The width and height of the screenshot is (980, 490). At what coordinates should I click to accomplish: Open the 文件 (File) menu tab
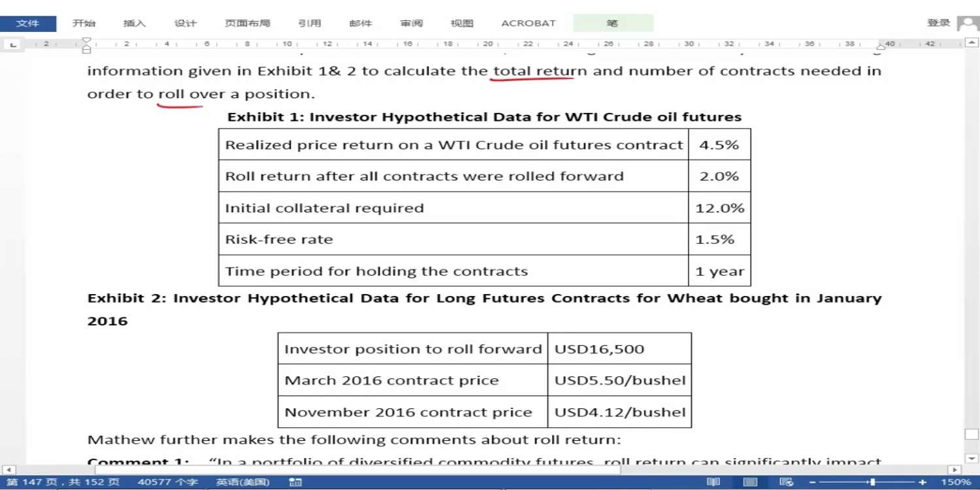[x=27, y=24]
